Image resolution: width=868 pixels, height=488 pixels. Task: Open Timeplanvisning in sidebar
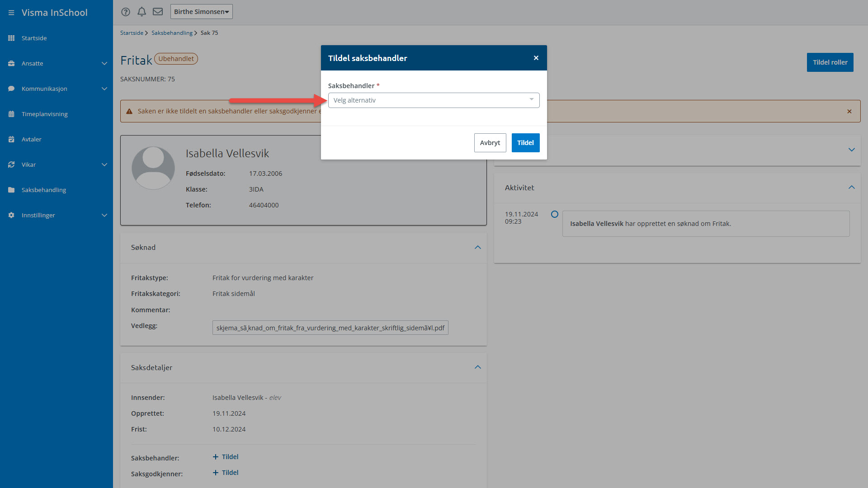tap(44, 114)
